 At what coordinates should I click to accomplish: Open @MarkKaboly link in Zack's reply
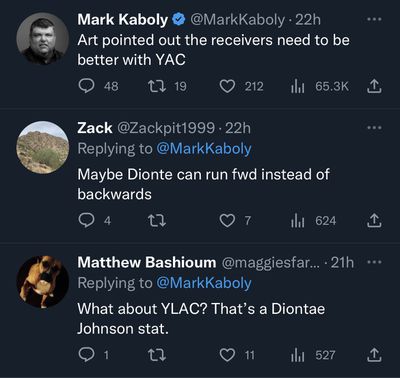tap(204, 149)
